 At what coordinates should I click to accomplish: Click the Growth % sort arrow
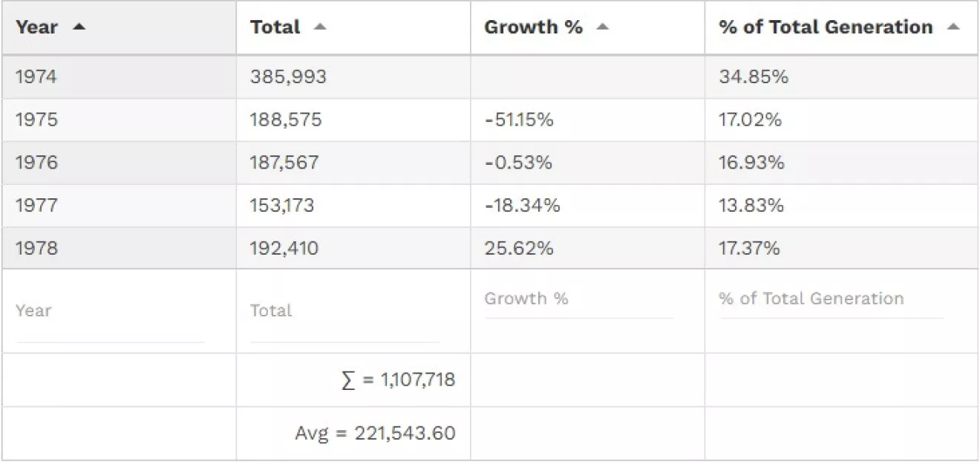[x=602, y=27]
